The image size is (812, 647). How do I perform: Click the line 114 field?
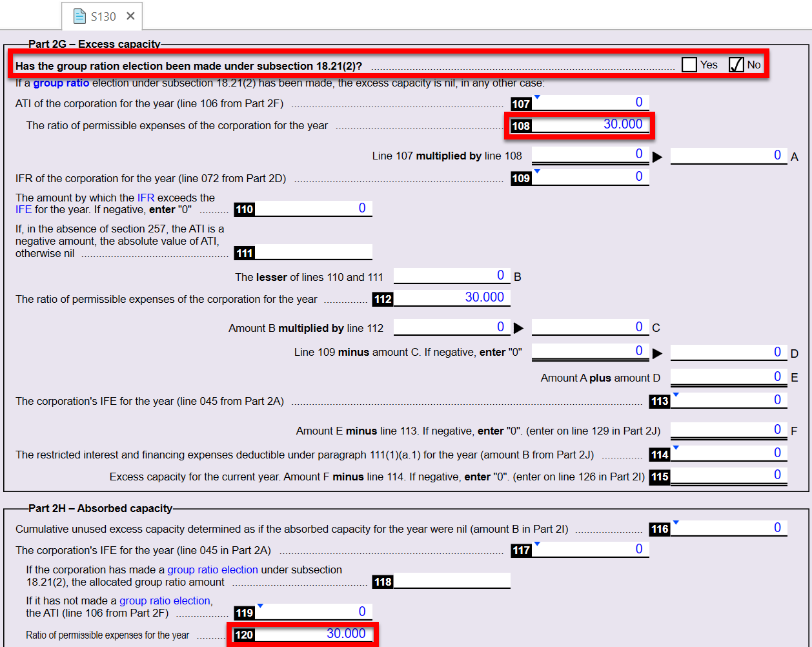729,453
